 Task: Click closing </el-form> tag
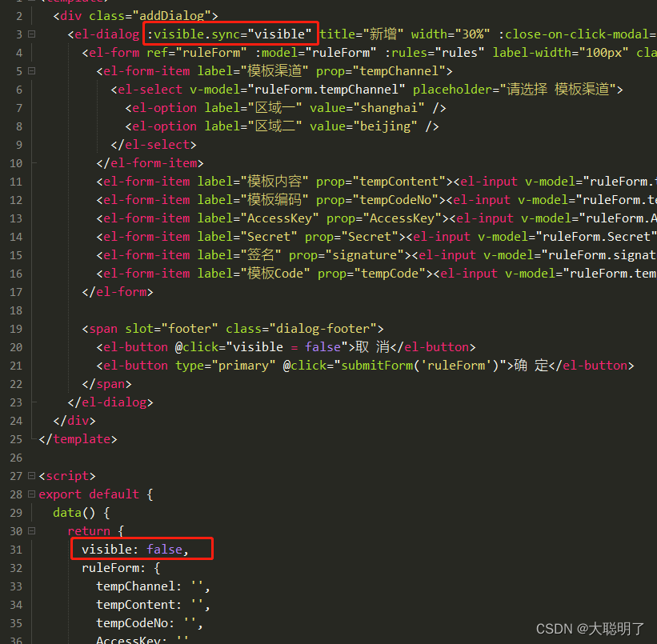pos(118,292)
